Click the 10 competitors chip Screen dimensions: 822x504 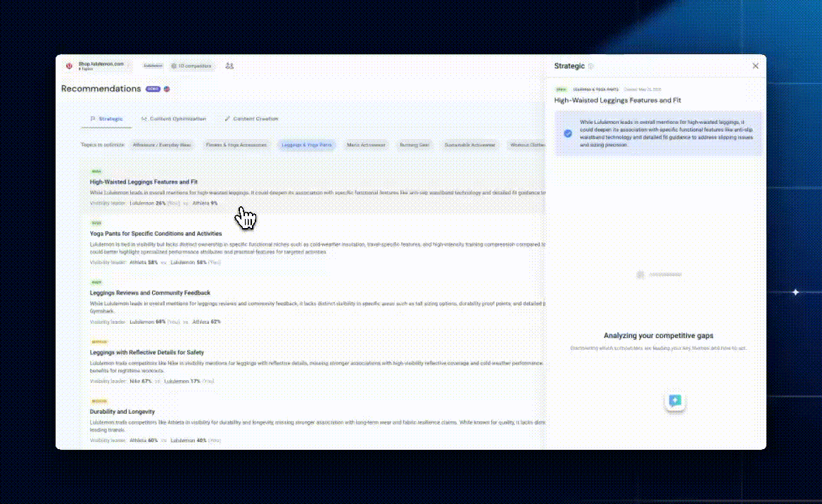(191, 66)
